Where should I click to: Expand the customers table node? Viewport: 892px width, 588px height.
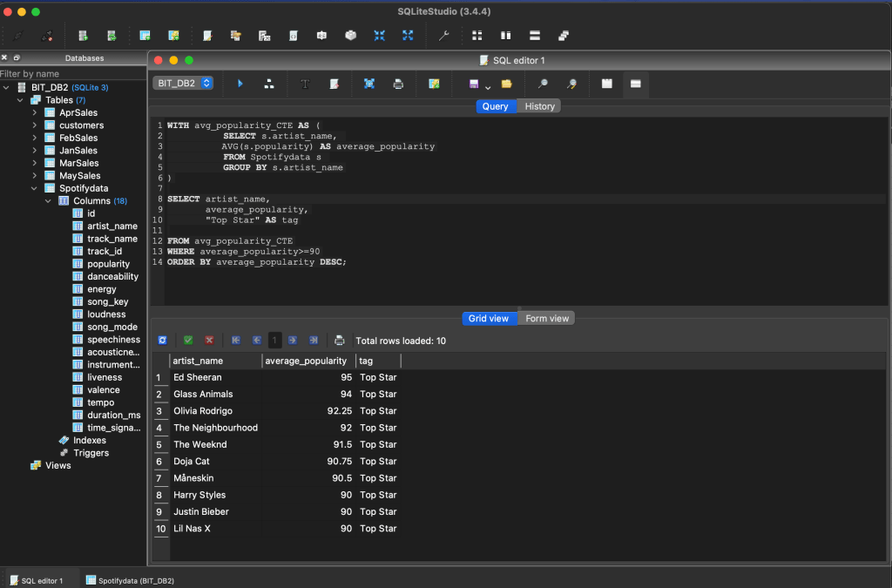(x=35, y=125)
